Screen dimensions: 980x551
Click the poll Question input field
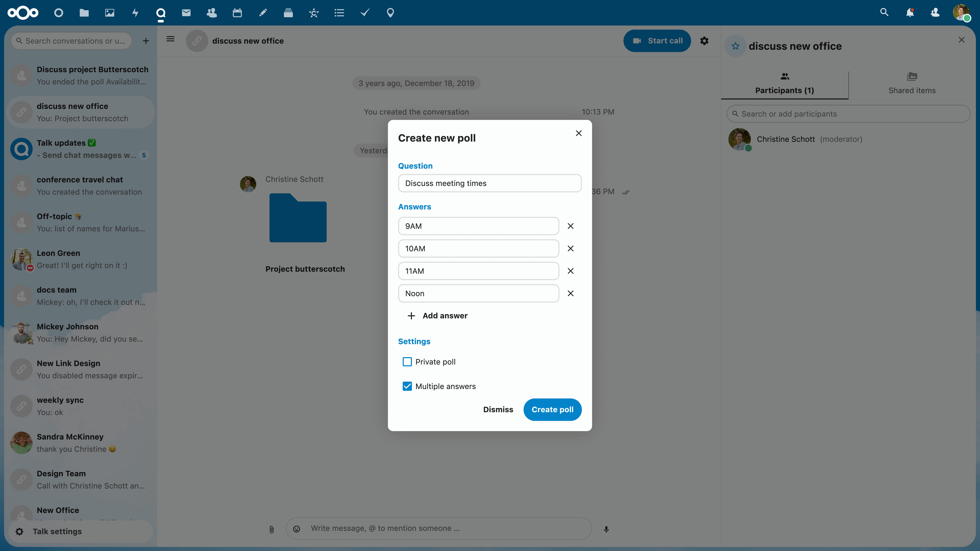pos(490,183)
